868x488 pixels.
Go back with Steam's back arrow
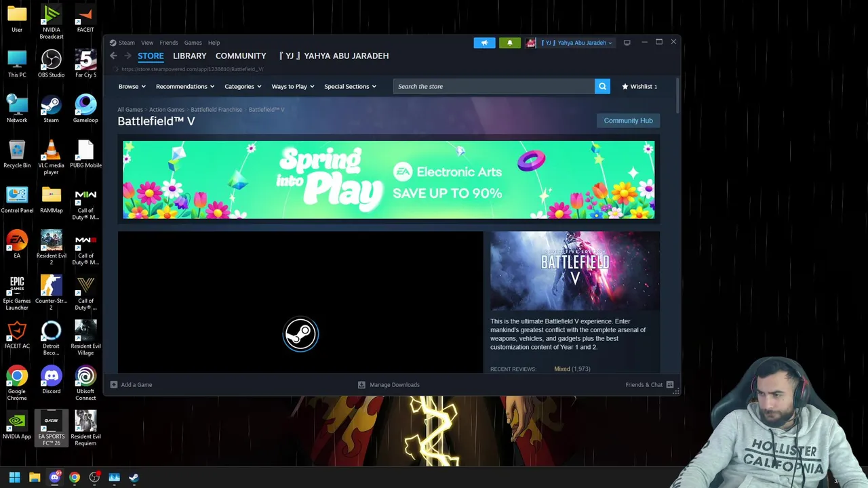[113, 56]
